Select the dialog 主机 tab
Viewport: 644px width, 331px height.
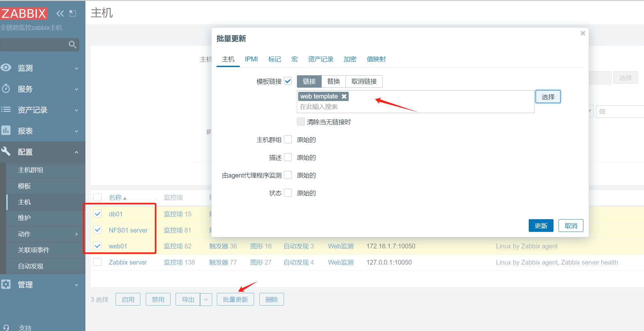click(228, 59)
